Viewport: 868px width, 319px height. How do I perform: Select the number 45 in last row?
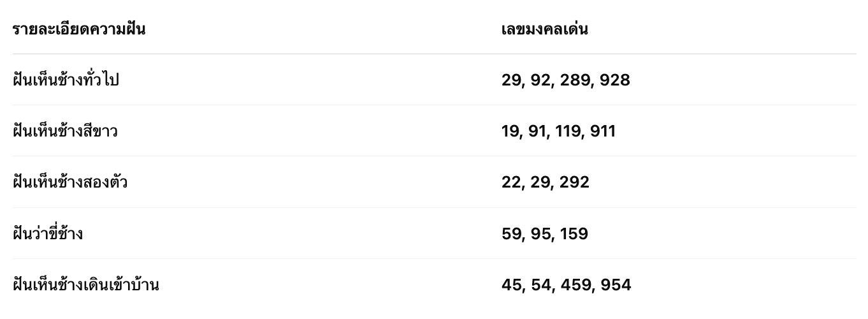[511, 285]
